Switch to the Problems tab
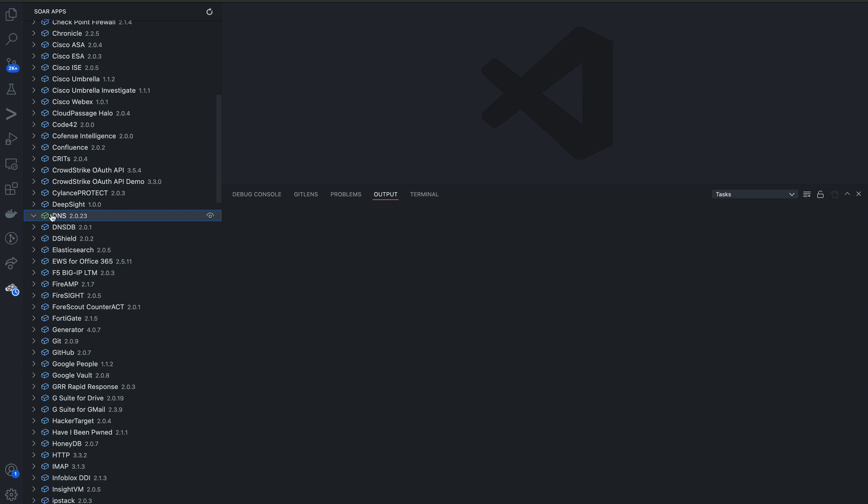The width and height of the screenshot is (868, 504). click(x=345, y=194)
